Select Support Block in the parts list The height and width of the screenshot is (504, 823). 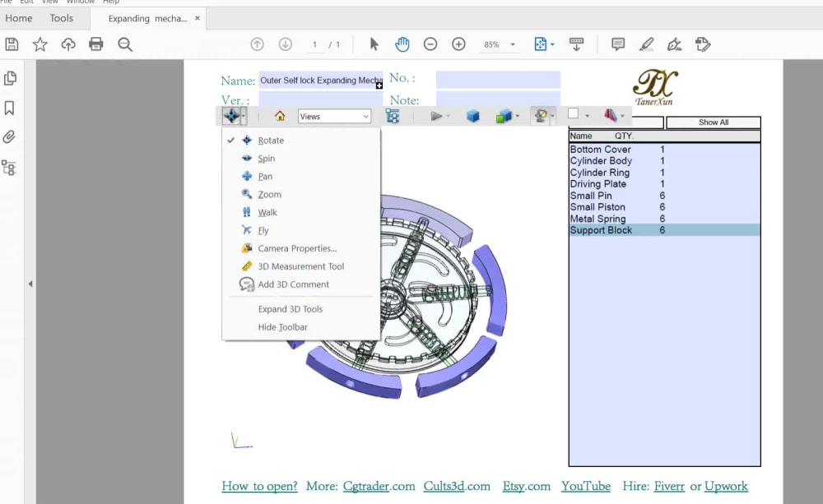602,230
